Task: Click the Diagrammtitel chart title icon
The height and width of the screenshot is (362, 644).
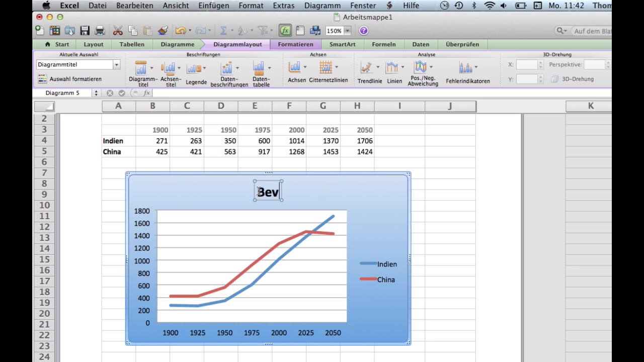Action: coord(141,67)
